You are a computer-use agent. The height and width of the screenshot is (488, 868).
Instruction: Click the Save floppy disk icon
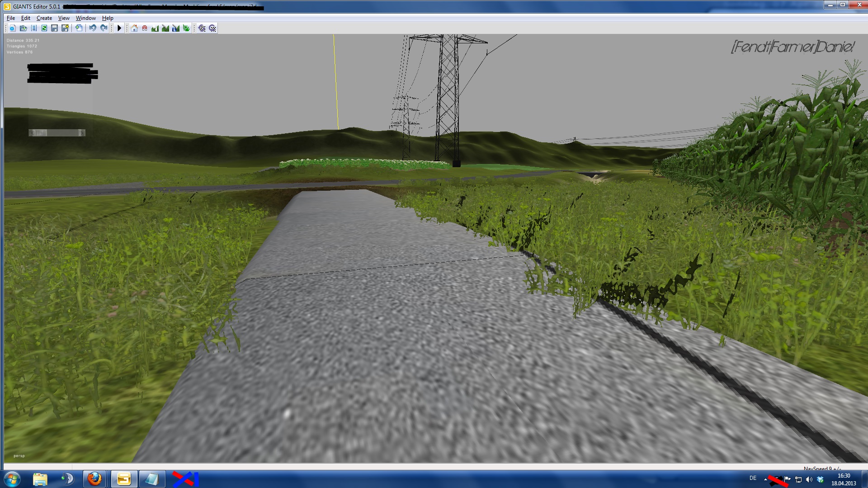tap(55, 28)
